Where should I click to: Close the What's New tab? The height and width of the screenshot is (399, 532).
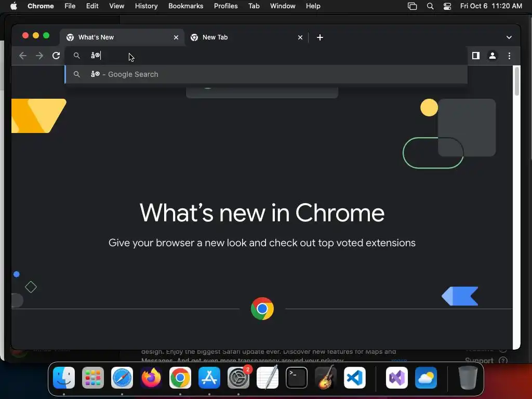pyautogui.click(x=176, y=37)
